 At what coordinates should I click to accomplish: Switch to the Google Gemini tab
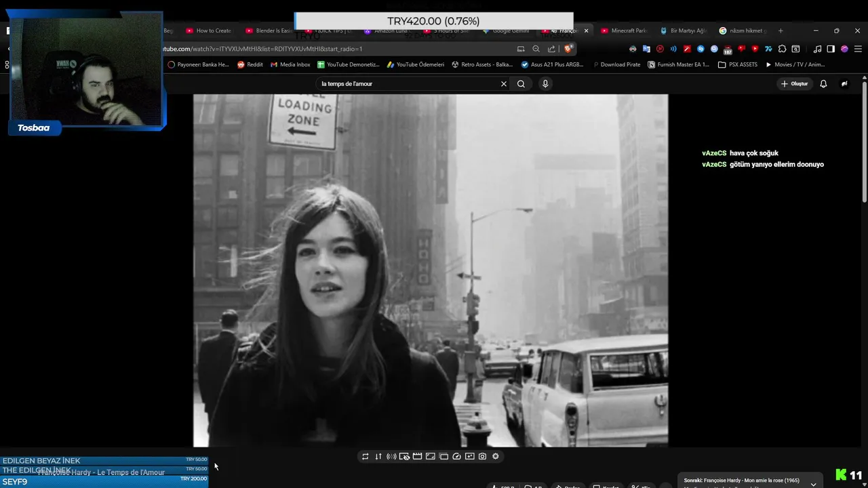[506, 30]
